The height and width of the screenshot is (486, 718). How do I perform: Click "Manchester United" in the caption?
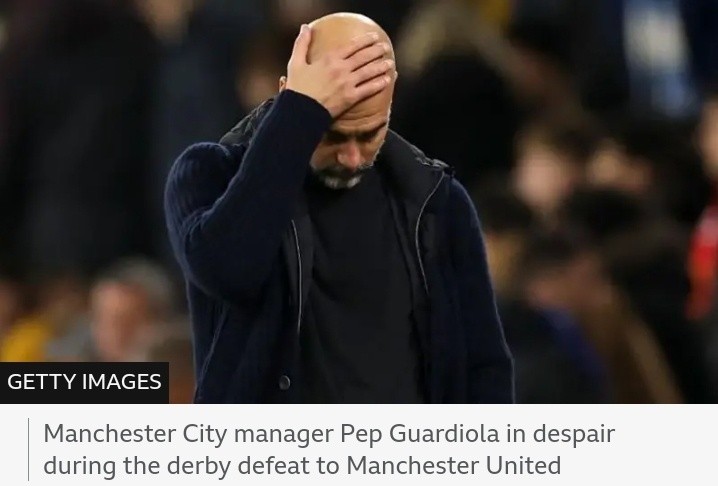453,465
